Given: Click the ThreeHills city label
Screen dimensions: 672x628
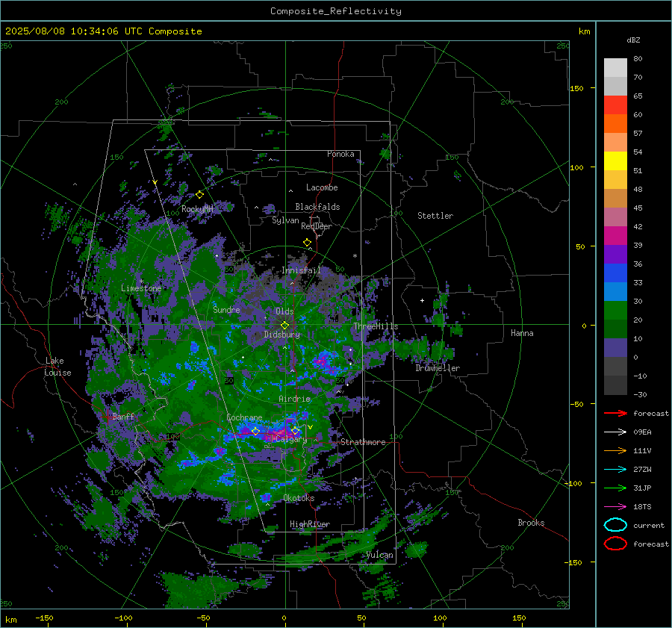Looking at the screenshot, I should tap(376, 326).
